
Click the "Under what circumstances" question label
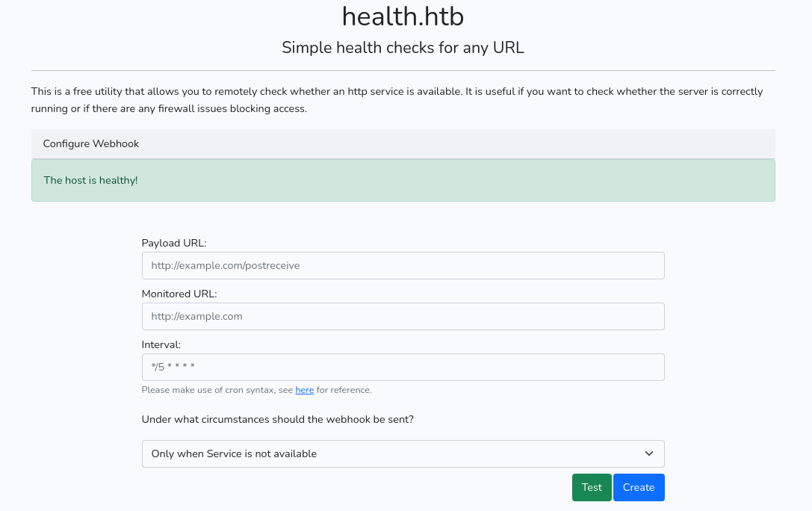(277, 419)
